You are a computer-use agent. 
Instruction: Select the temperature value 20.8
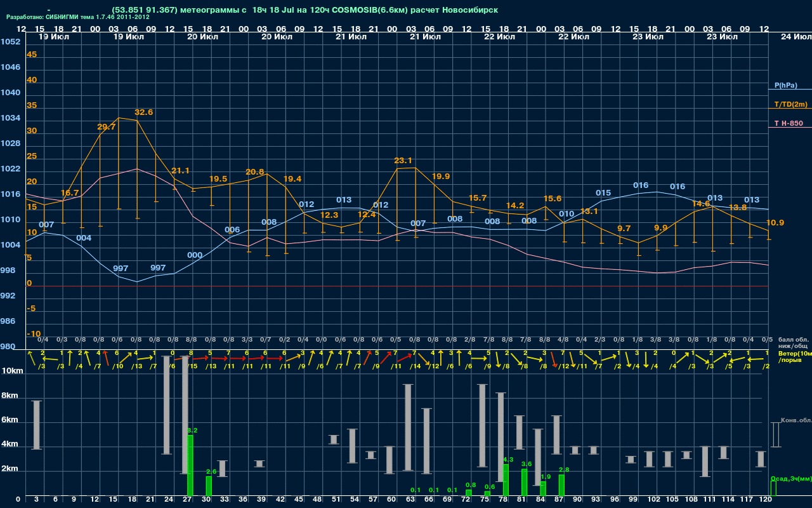click(x=255, y=172)
